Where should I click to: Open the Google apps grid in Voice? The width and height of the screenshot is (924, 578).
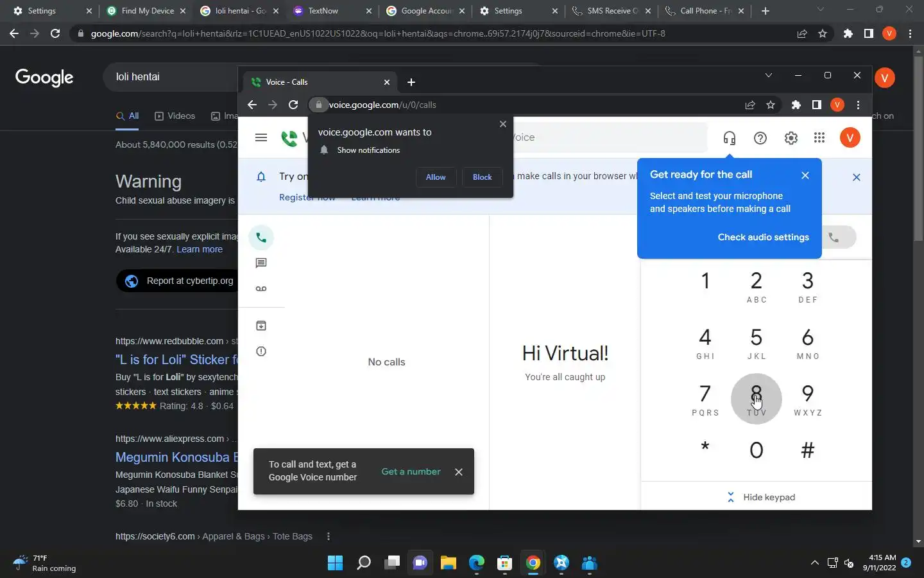click(x=819, y=137)
